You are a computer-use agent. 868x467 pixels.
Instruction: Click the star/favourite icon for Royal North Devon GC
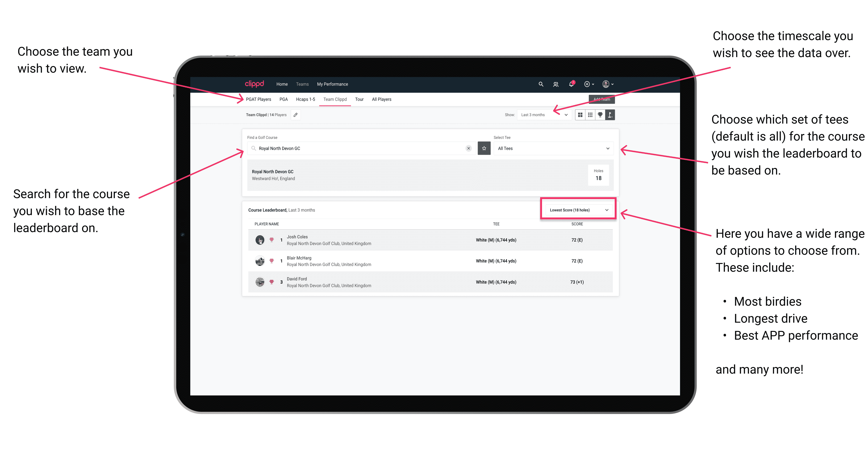(x=484, y=148)
